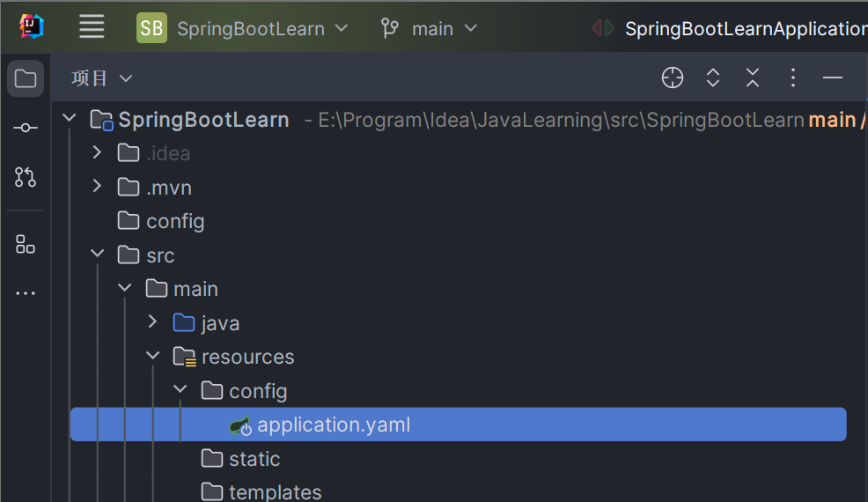The height and width of the screenshot is (502, 868).
Task: Select the .mvn folder
Action: (169, 188)
